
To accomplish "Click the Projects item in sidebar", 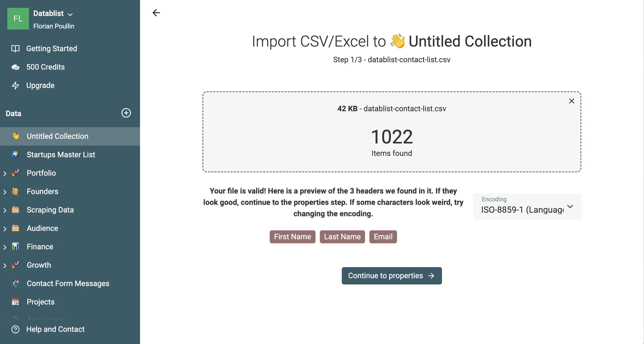I will [41, 302].
